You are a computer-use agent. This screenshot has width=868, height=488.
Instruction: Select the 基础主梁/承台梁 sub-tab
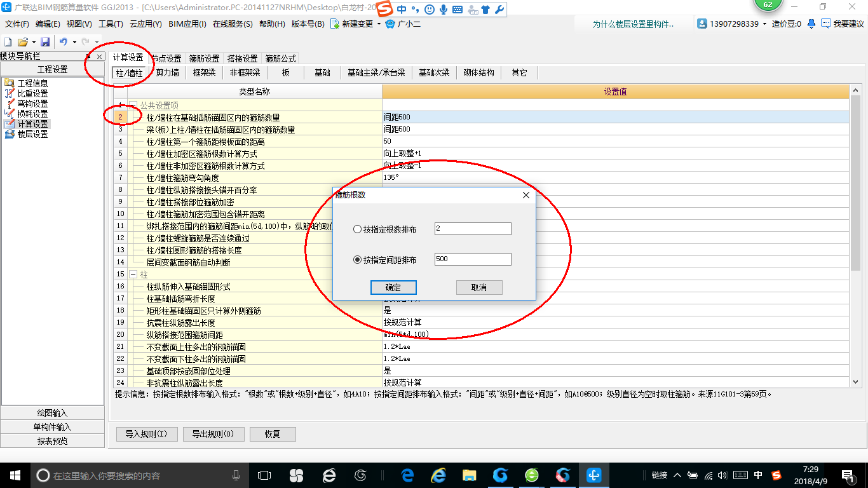tap(376, 72)
